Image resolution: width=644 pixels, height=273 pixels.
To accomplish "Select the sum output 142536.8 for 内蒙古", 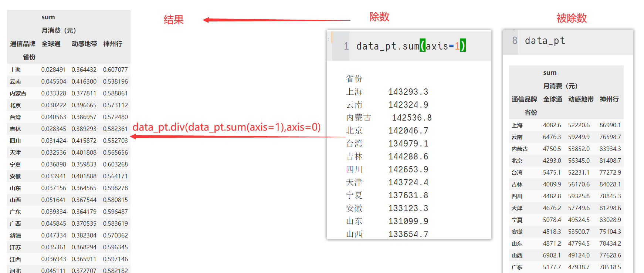I will [x=412, y=118].
